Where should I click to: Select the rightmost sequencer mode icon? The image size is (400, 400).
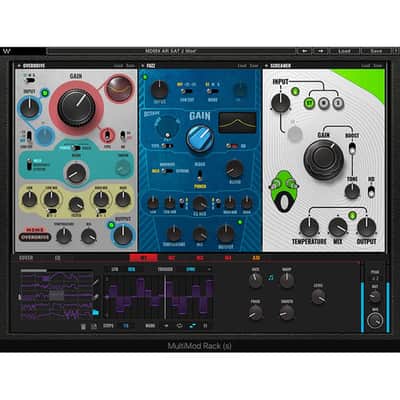click(205, 326)
